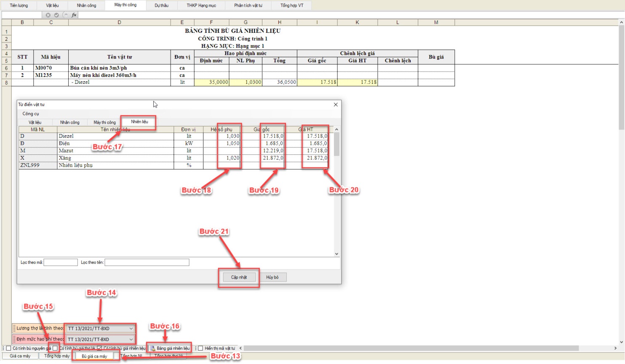Enable Có tính bù giá thợ lái checkbox
Image resolution: width=625 pixels, height=364 pixels.
[55, 348]
